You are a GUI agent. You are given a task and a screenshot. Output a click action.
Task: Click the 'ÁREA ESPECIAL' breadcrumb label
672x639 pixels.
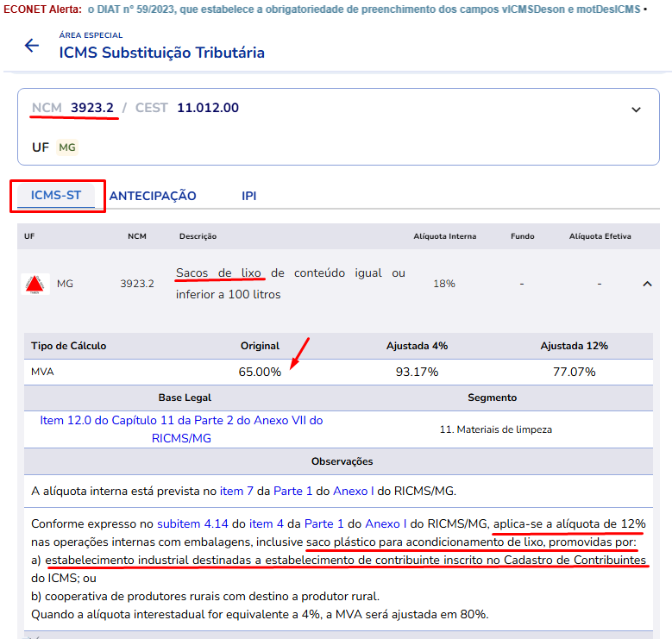coord(91,35)
